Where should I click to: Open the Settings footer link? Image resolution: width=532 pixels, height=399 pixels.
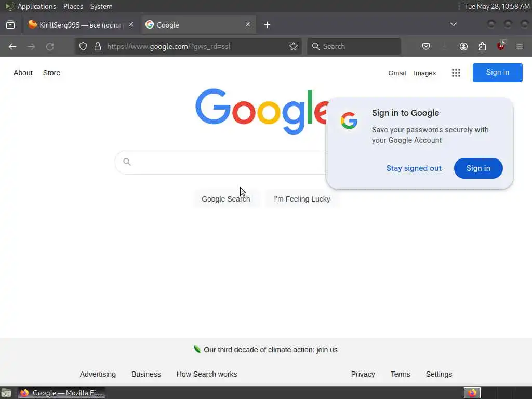(x=439, y=374)
